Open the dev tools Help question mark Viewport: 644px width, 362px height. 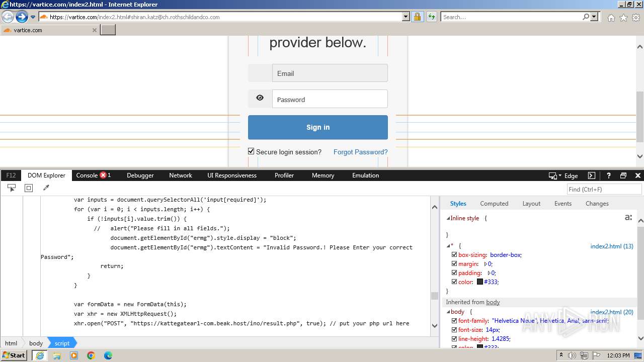pos(608,175)
